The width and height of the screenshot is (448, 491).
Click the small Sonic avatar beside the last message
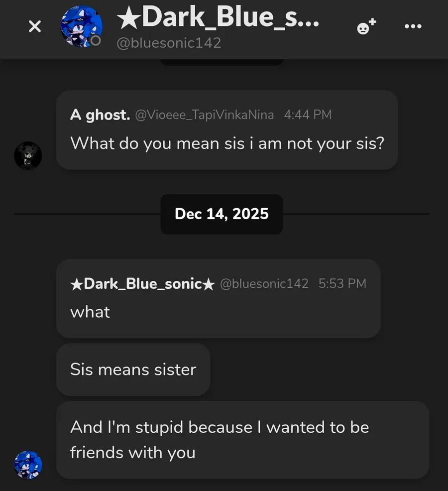coord(28,465)
